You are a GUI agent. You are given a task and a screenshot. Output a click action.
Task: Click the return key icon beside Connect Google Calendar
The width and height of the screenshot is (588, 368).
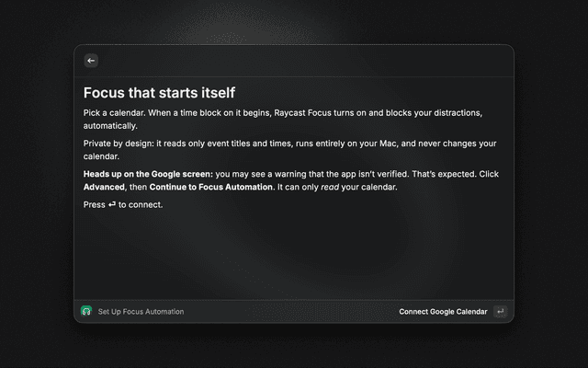(500, 311)
